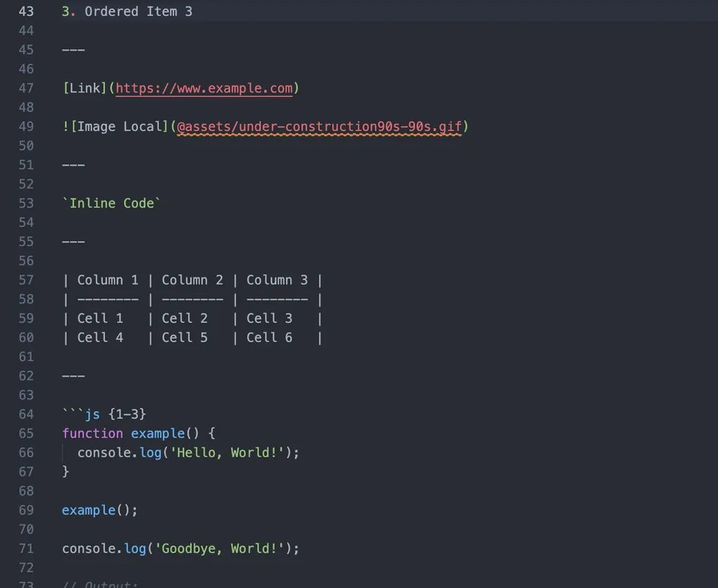
Task: Open the under-construction90s-90s.gif asset path
Action: click(x=320, y=127)
